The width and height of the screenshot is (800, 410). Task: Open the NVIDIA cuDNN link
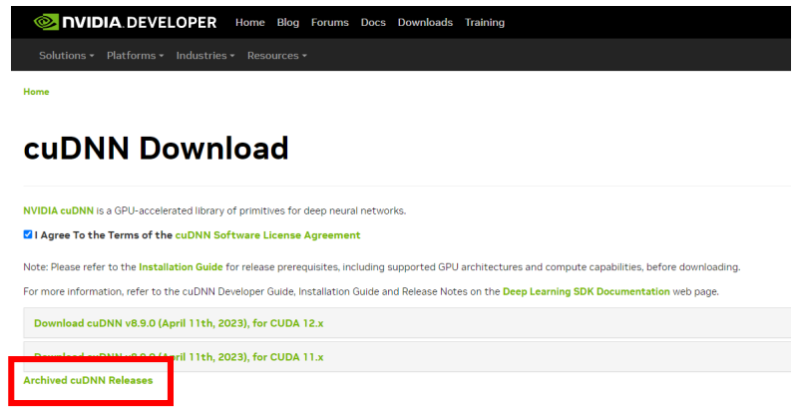(x=59, y=211)
